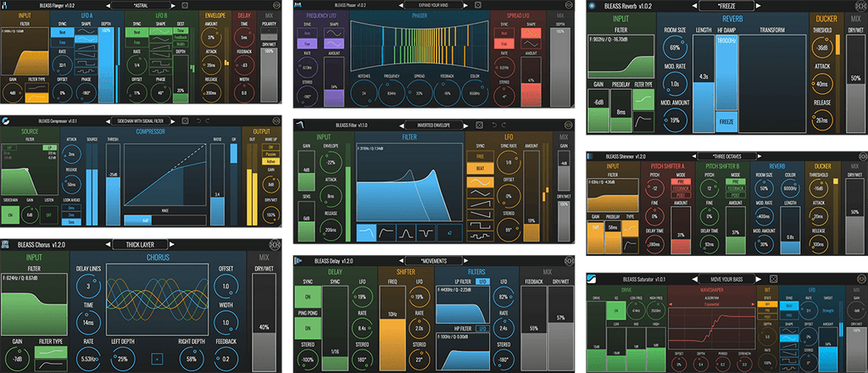Open the settings icon of BLEASS Reverb
Image resolution: width=868 pixels, height=373 pixels.
click(x=861, y=6)
